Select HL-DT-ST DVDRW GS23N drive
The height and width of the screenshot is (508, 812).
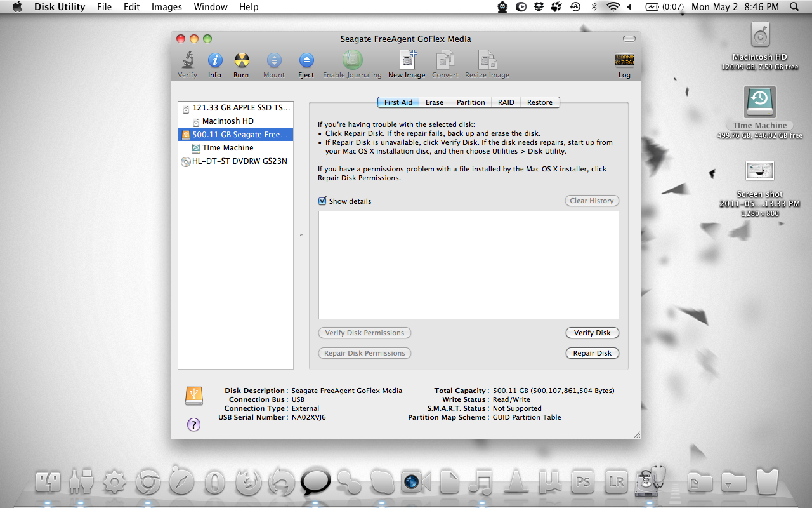(x=236, y=161)
